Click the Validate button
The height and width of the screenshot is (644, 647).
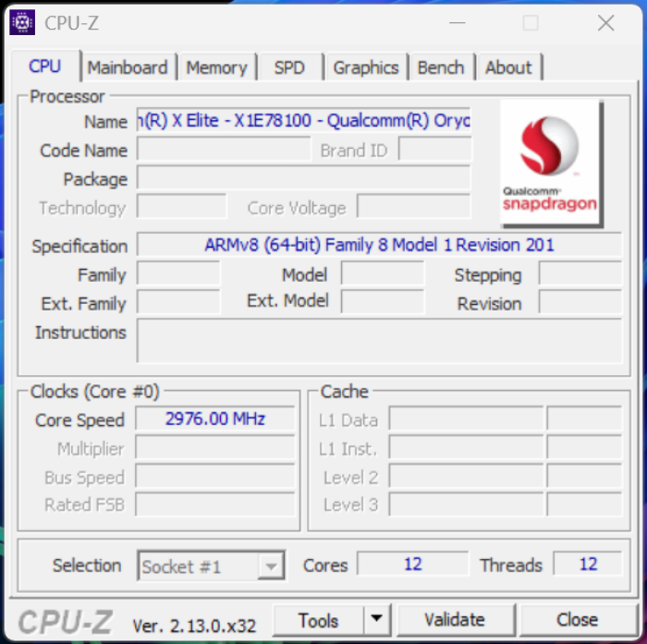tap(454, 620)
